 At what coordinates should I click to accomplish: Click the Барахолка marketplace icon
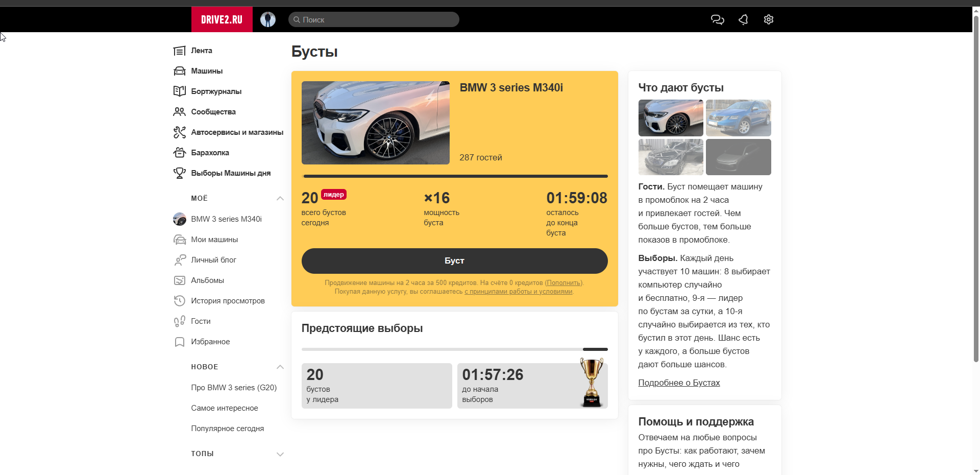click(179, 153)
